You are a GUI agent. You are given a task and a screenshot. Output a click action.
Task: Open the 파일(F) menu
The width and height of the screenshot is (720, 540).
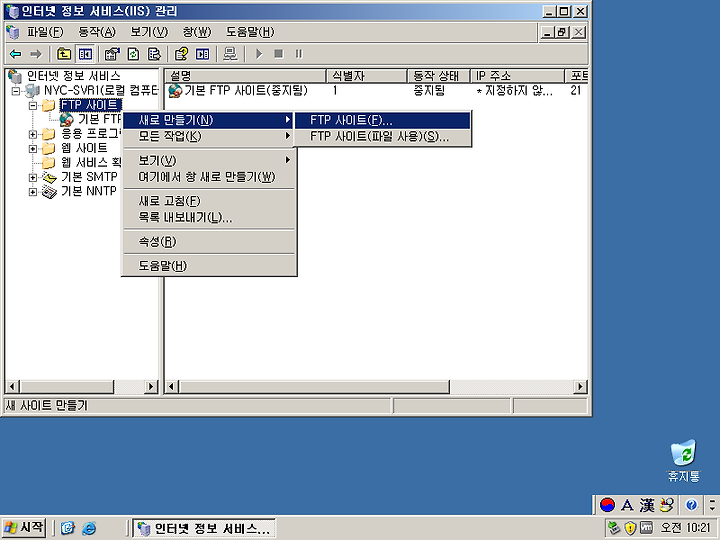click(x=45, y=32)
